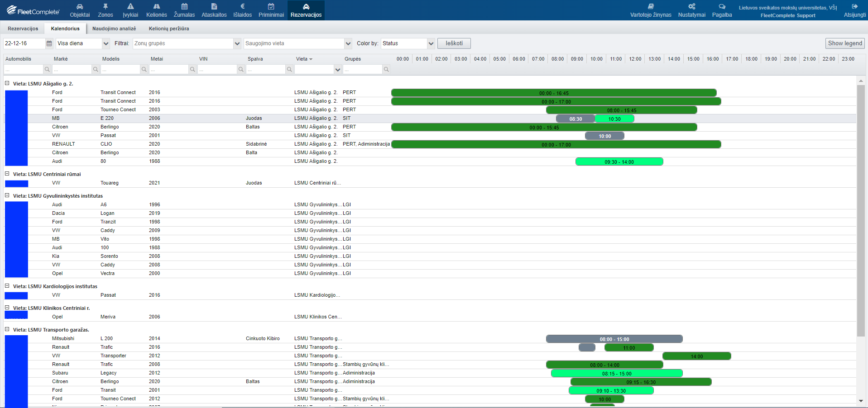Click the Spalva filter search icon

pyautogui.click(x=289, y=69)
